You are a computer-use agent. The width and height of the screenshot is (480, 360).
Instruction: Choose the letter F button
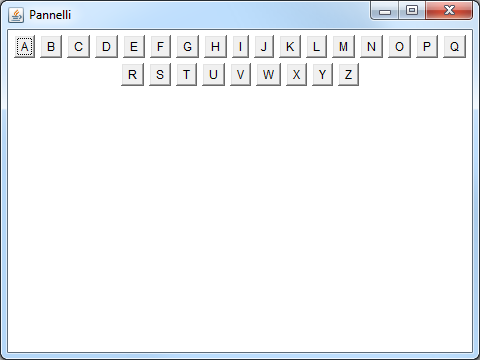point(160,46)
